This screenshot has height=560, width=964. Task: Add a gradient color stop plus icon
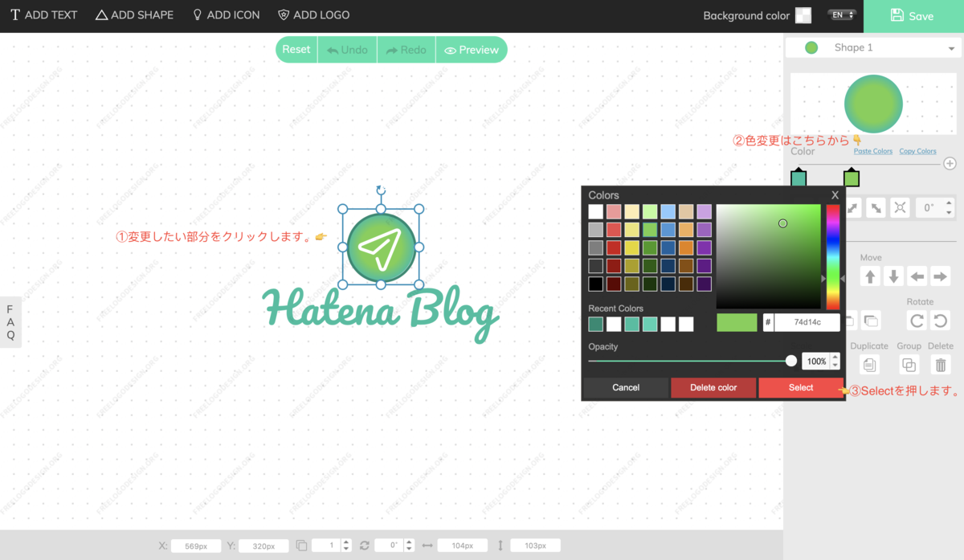tap(950, 164)
